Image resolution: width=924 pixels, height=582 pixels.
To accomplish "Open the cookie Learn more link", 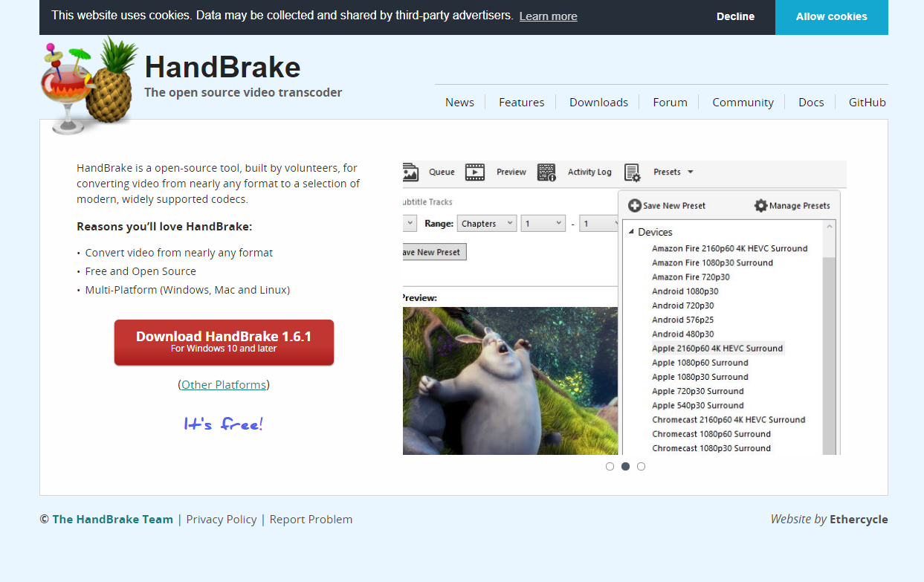I will pyautogui.click(x=549, y=16).
